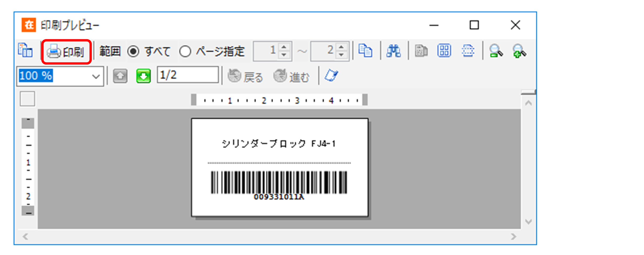Click the binoculars search icon
Viewport: 644px width, 255px height.
[x=394, y=51]
